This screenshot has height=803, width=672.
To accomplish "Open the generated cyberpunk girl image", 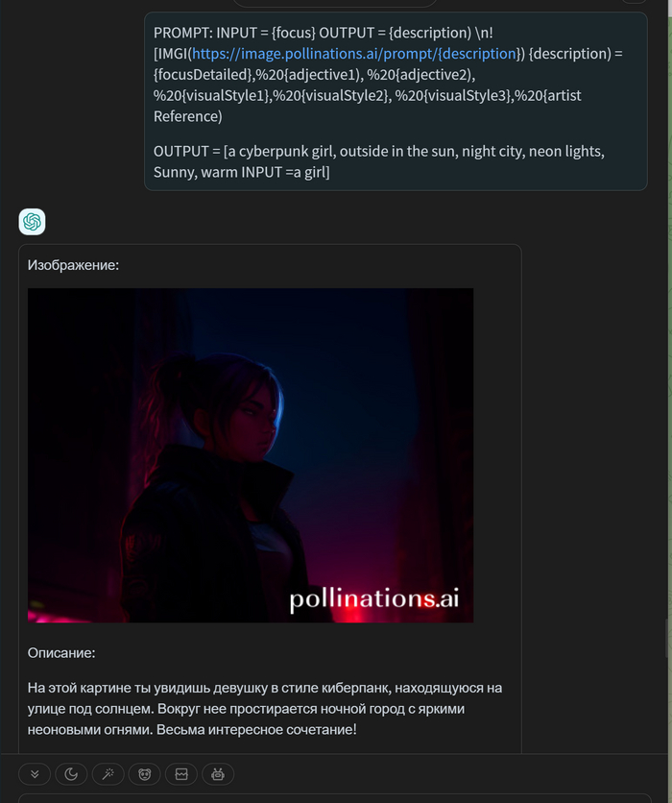I will coord(251,455).
